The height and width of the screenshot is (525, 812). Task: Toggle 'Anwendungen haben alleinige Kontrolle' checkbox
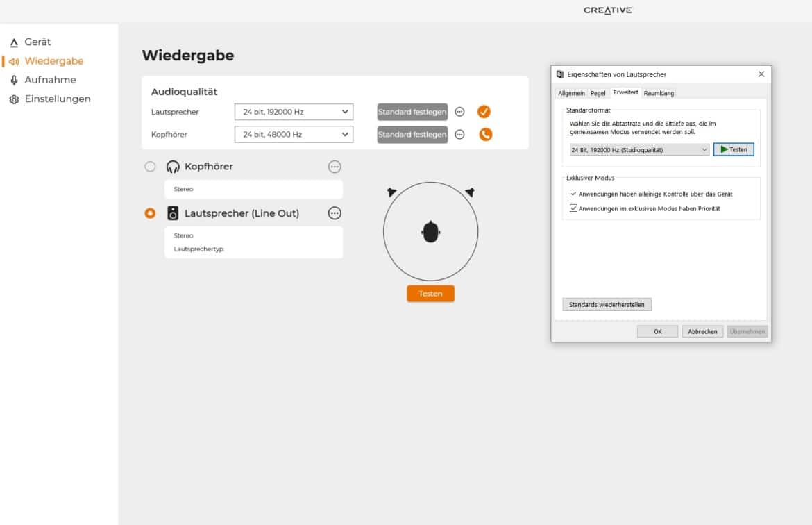tap(573, 194)
